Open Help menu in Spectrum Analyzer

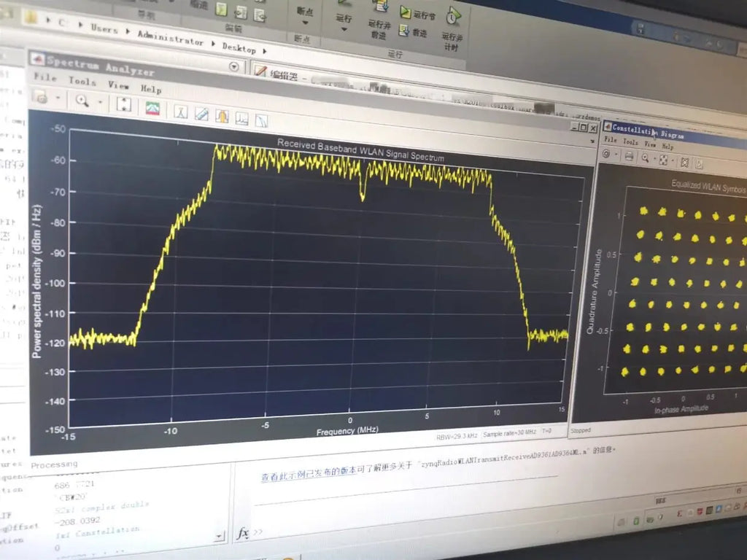coord(150,88)
